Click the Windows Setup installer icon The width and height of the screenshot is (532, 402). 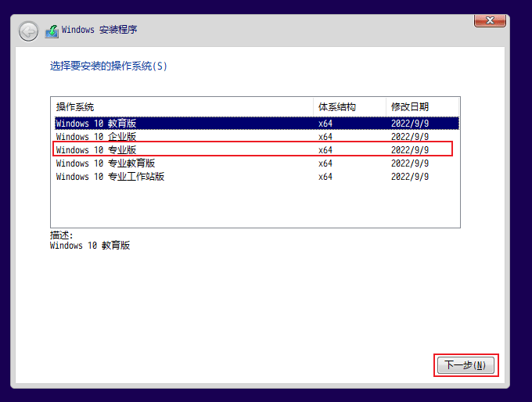pyautogui.click(x=52, y=31)
